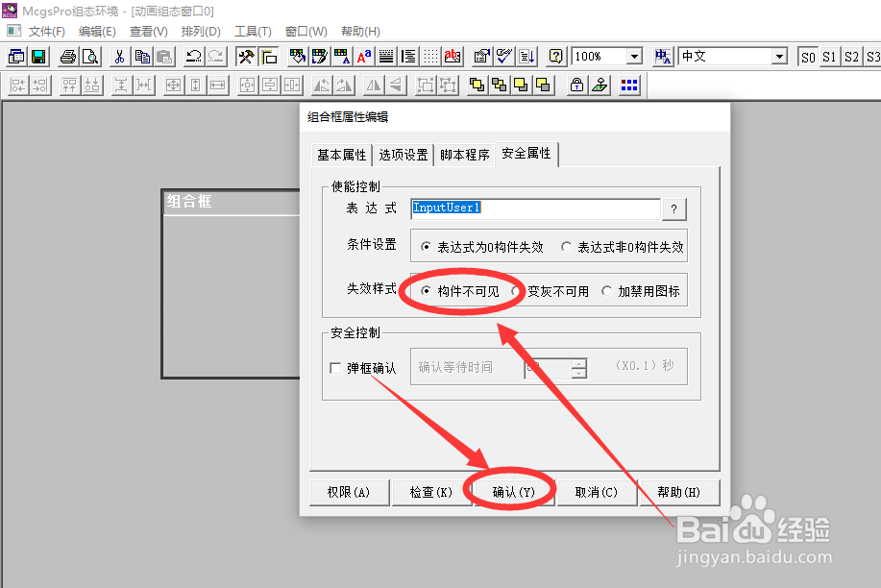The width and height of the screenshot is (881, 588).
Task: Click the help question mark toolbar icon
Action: (555, 57)
